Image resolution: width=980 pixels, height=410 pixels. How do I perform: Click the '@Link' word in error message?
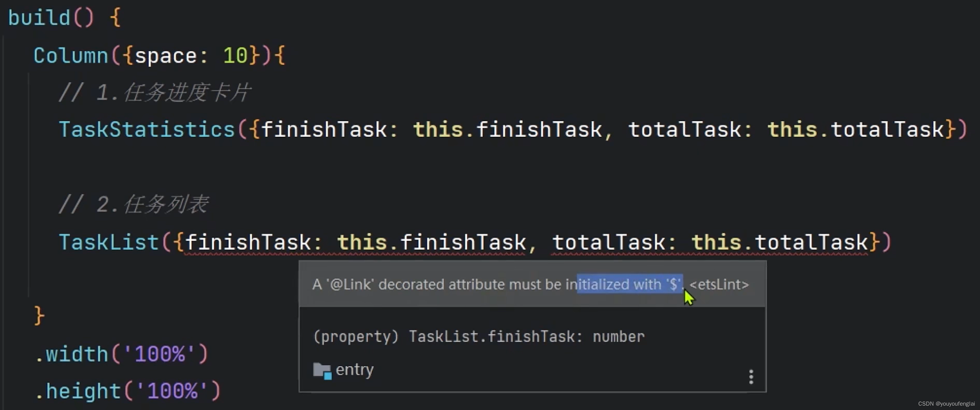tap(350, 284)
